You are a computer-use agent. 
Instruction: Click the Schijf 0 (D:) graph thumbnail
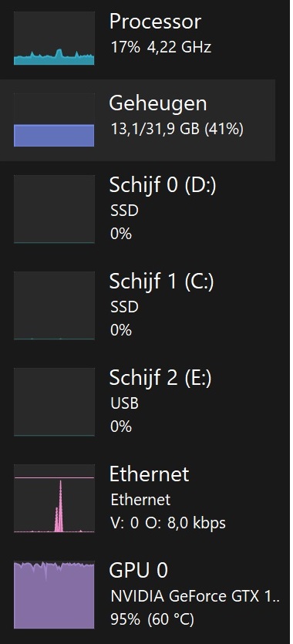[x=54, y=209]
